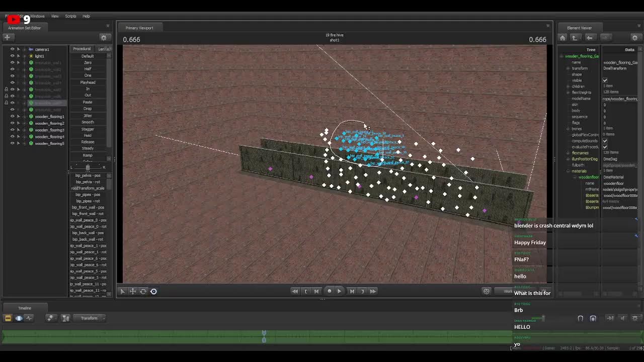The height and width of the screenshot is (362, 644).
Task: Toggle selectability arrow for wooden_flooring2
Action: click(19, 123)
